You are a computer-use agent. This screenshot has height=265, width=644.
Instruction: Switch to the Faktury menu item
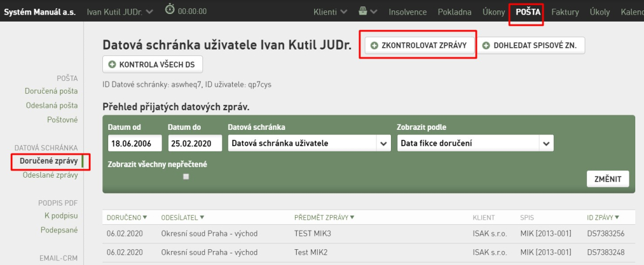[x=565, y=12]
